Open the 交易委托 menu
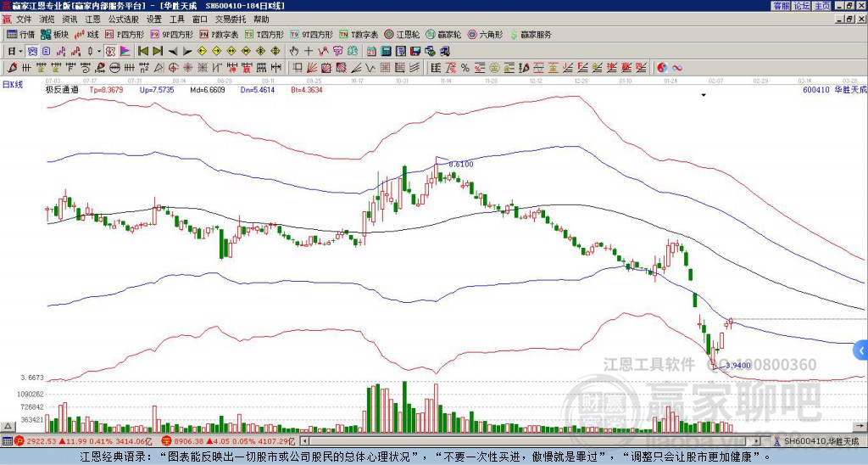868x465 pixels. point(231,20)
